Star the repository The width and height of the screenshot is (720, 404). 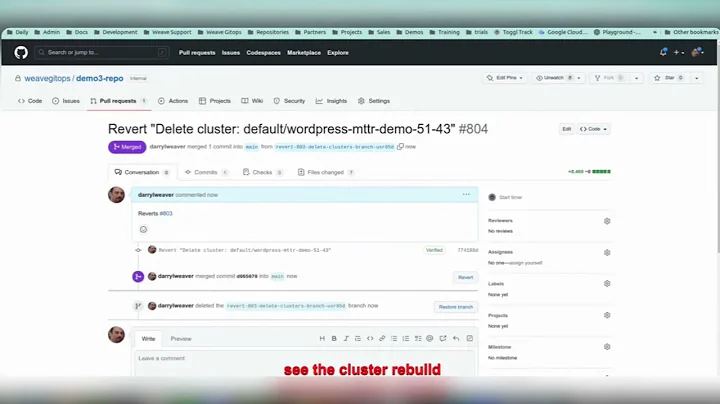pyautogui.click(x=669, y=78)
